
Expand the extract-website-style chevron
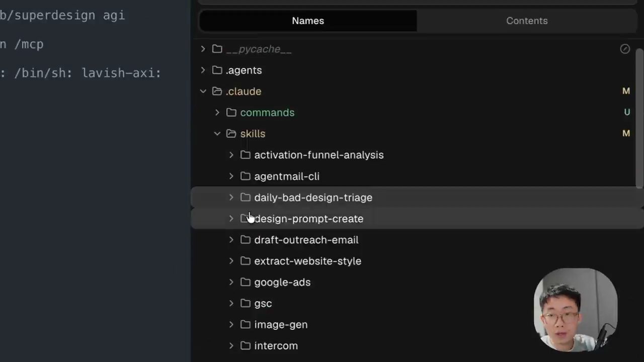(231, 261)
